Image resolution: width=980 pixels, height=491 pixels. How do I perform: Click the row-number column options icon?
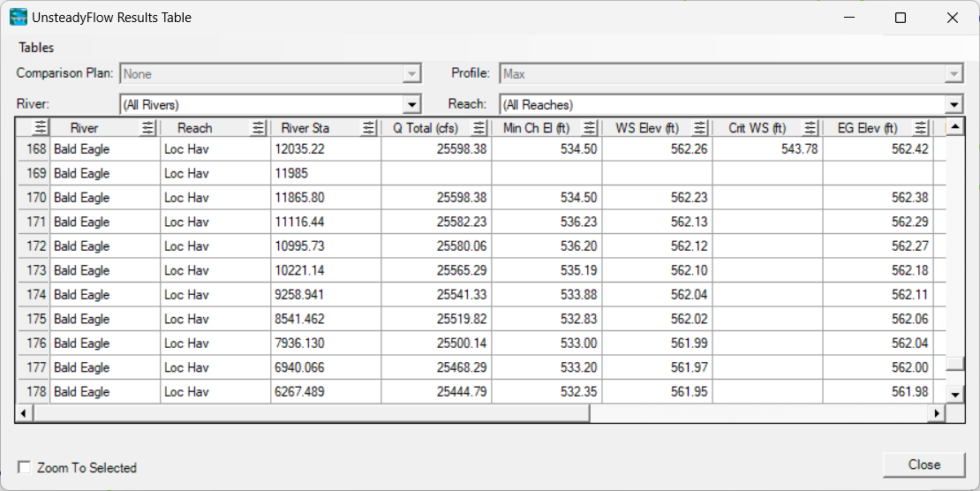40,128
